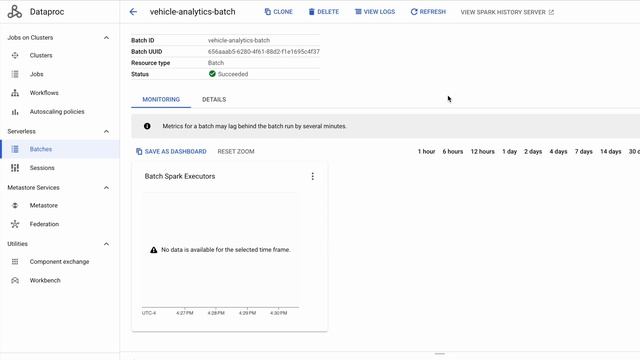The image size is (640, 360).
Task: Select the 14 days time range
Action: [x=611, y=151]
